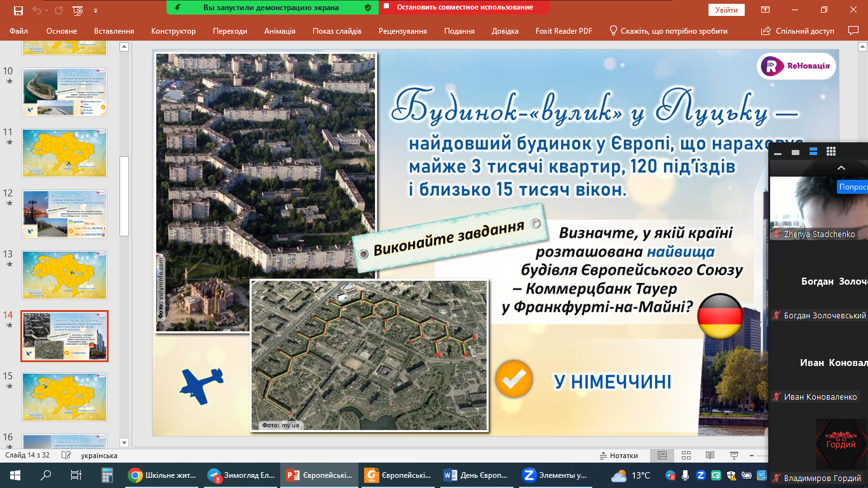Click the 'українська' language indicator
Image resolution: width=868 pixels, height=488 pixels.
coord(99,456)
